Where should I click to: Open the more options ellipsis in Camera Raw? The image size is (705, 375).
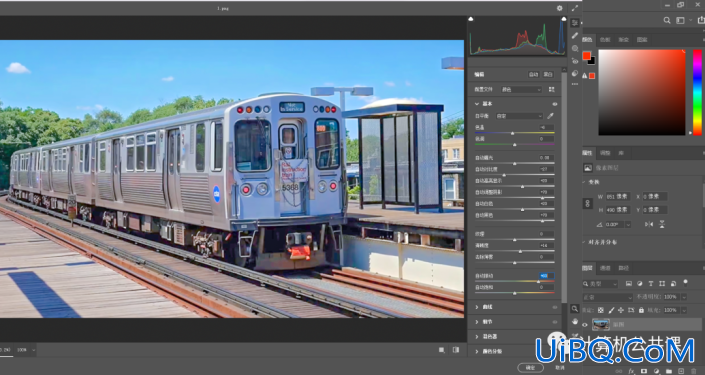(x=575, y=84)
